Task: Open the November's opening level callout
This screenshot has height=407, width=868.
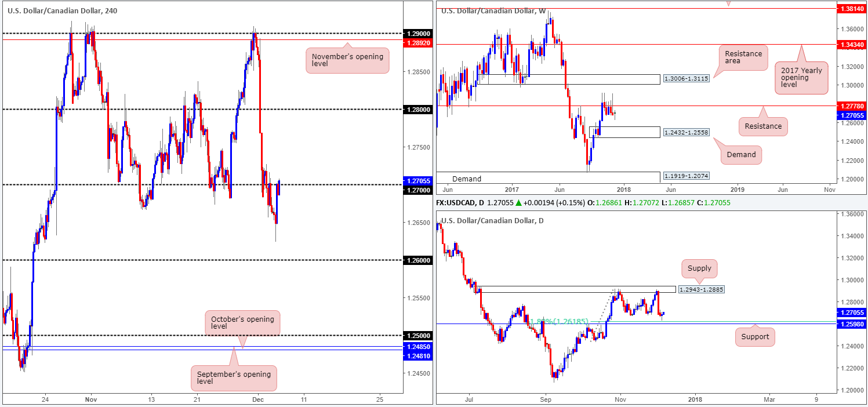Action: pos(347,60)
